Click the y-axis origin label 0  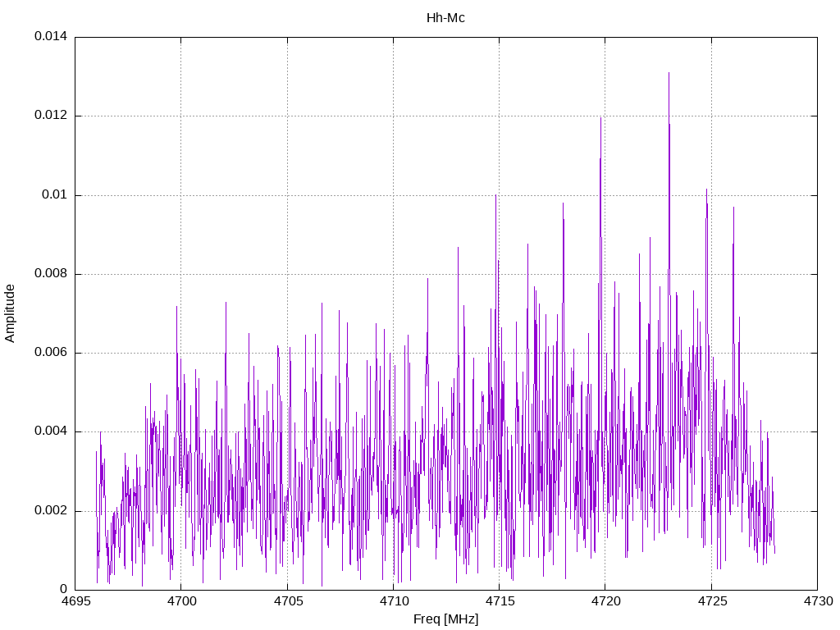64,589
